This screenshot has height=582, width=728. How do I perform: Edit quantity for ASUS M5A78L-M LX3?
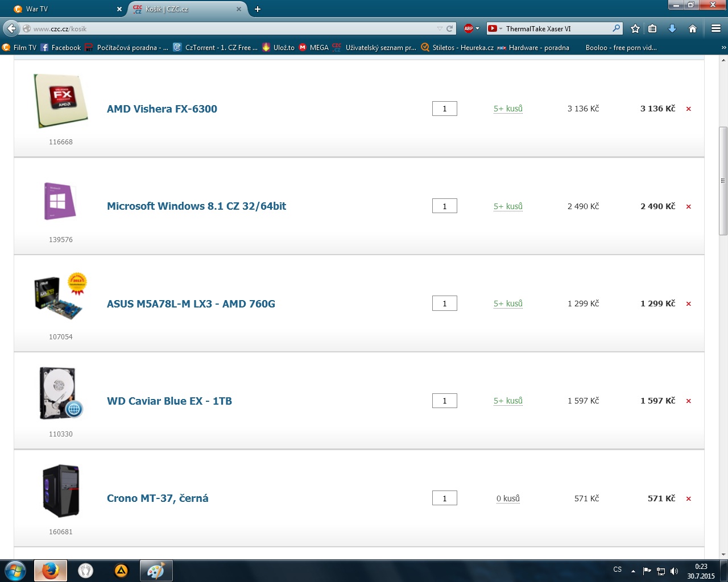[445, 304]
